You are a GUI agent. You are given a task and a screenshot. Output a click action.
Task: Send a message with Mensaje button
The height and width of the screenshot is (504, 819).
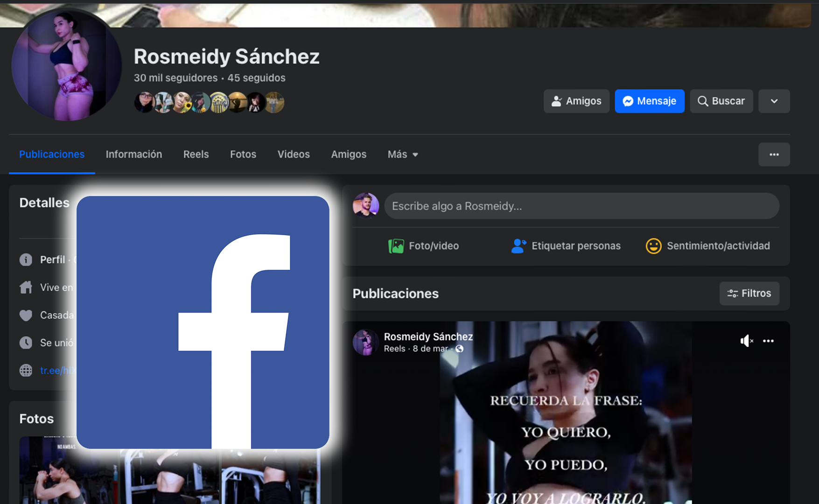649,101
